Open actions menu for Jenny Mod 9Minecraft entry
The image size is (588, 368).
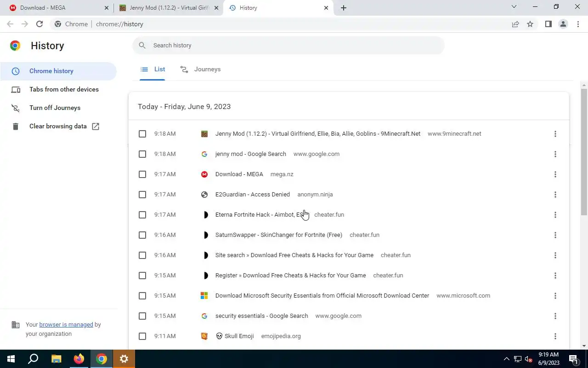(555, 134)
